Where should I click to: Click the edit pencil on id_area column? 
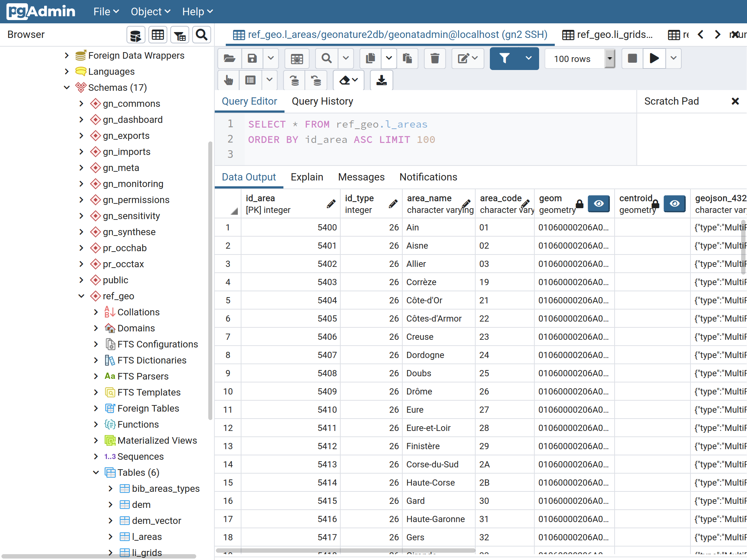331,204
